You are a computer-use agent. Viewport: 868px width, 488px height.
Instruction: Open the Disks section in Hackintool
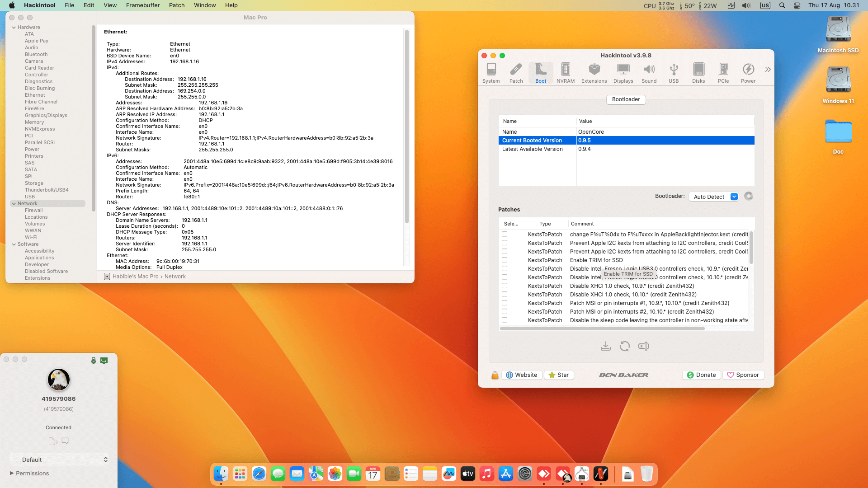click(x=698, y=73)
